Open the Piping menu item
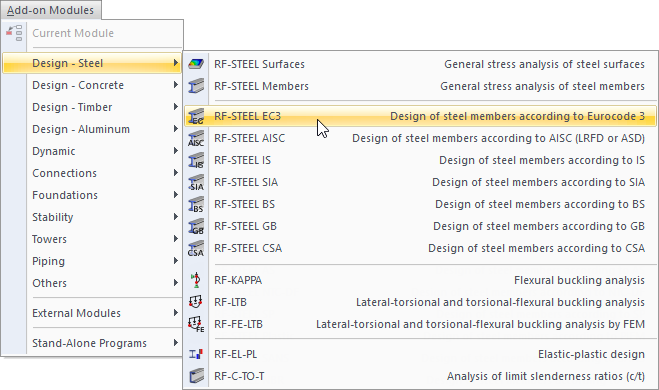 92,261
